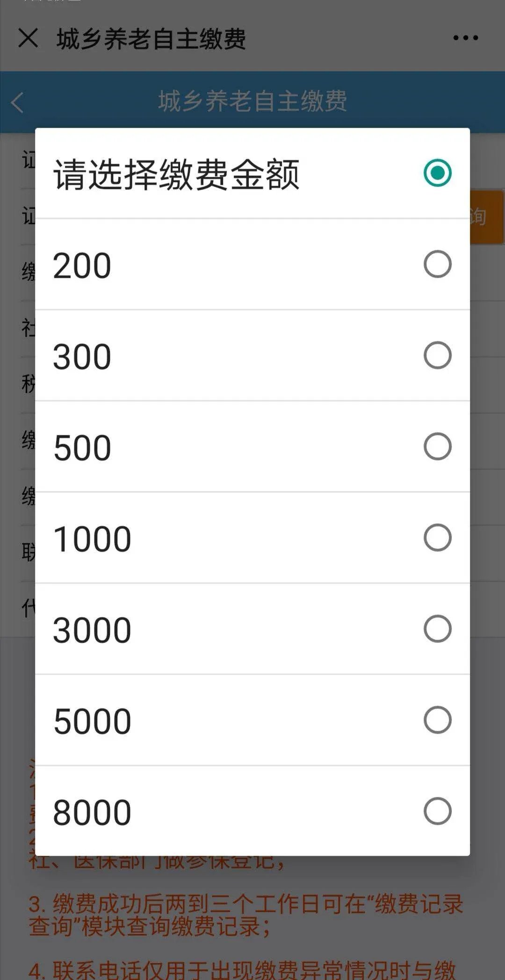The width and height of the screenshot is (505, 980).
Task: Pick the 1000 payment amount text
Action: pyautogui.click(x=92, y=539)
